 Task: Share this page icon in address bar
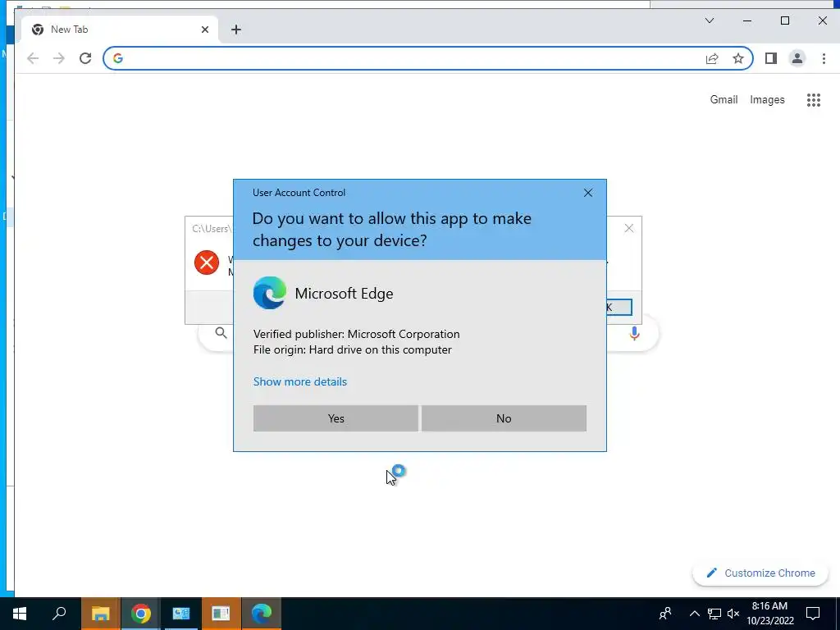click(712, 58)
